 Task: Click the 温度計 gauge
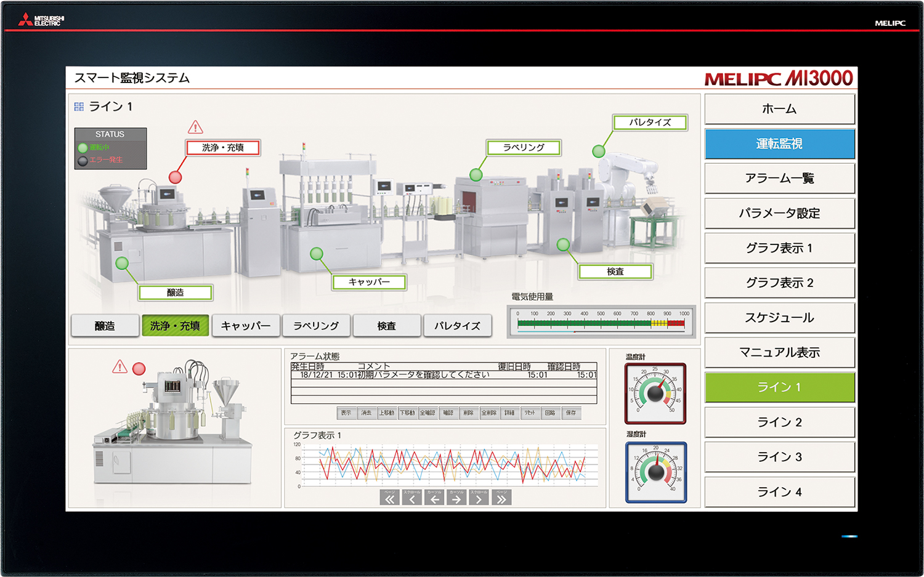[x=655, y=393]
